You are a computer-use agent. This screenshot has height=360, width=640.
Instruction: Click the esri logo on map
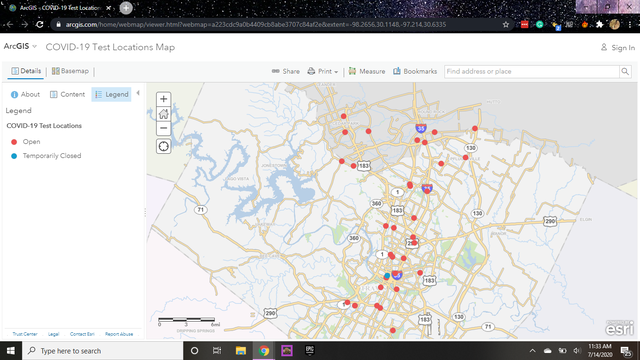coord(620,328)
